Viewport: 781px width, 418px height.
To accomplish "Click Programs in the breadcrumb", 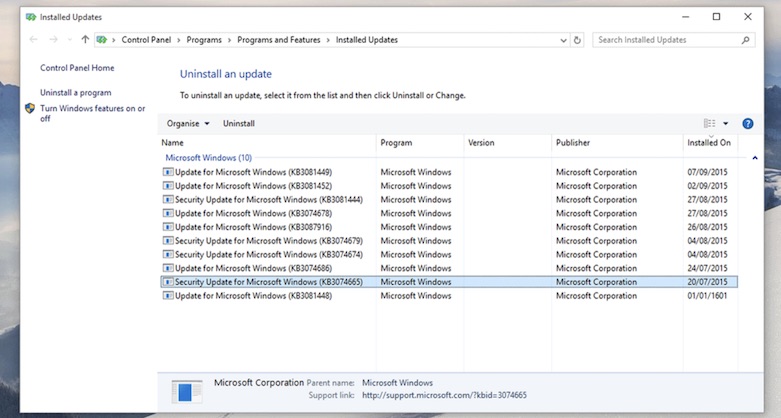I will click(204, 40).
